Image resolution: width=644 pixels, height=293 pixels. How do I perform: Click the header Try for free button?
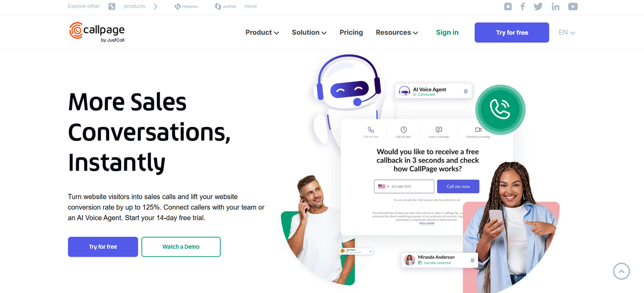click(512, 32)
